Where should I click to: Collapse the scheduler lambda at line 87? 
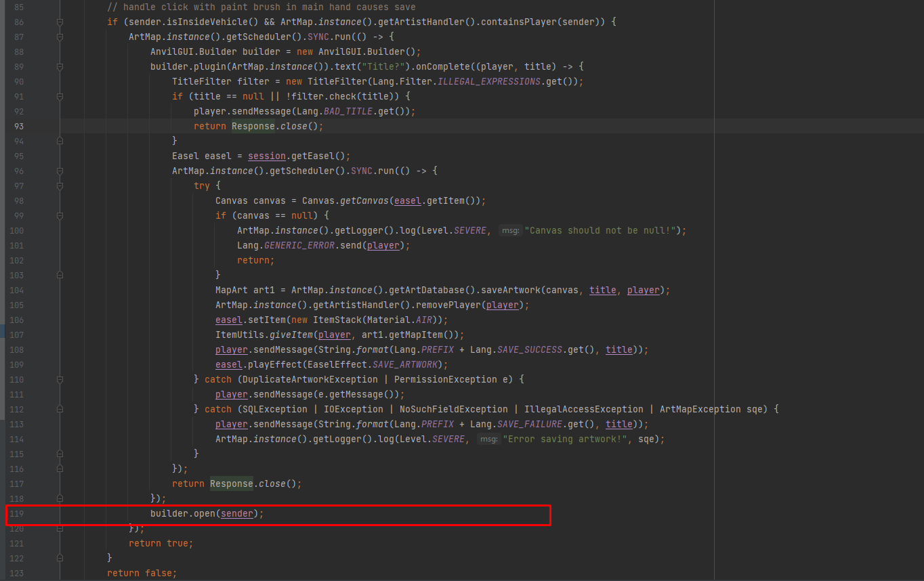(x=60, y=37)
